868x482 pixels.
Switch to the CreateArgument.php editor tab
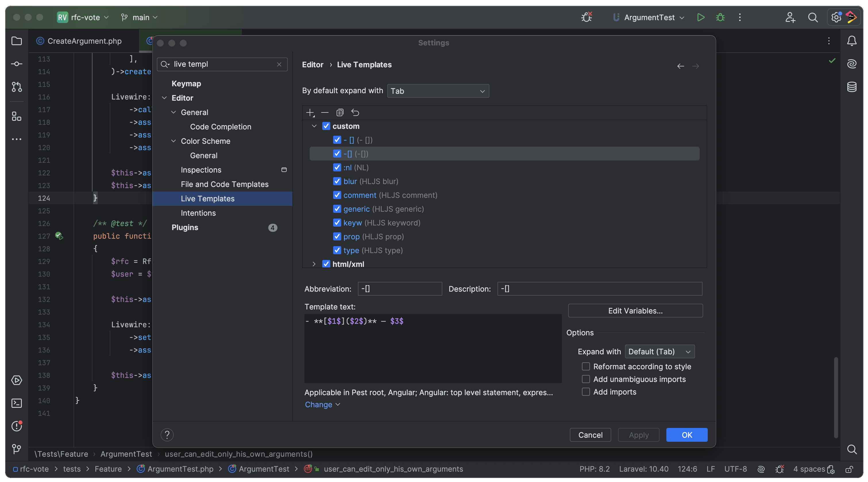coord(84,41)
